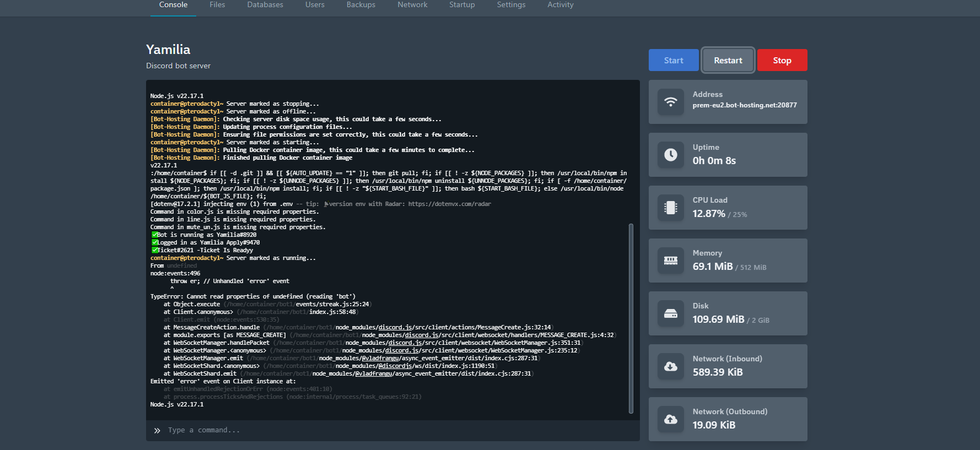Click the Network Inbound cloud download icon
980x450 pixels.
click(671, 366)
